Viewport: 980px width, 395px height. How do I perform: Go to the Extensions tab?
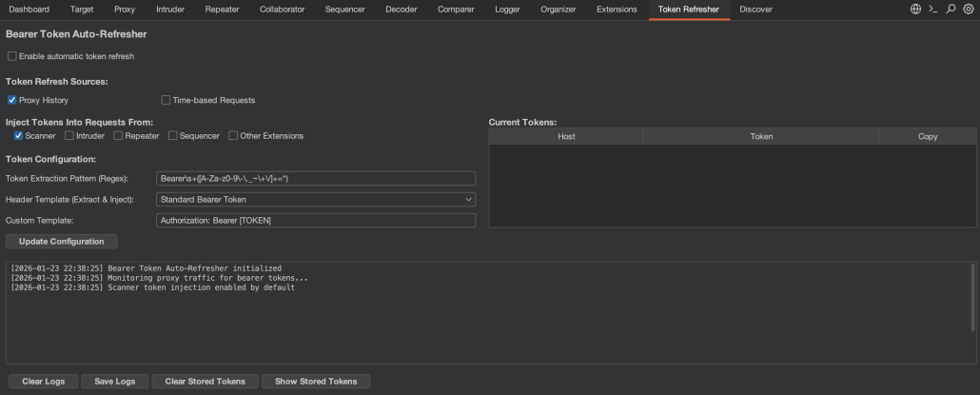(x=617, y=9)
